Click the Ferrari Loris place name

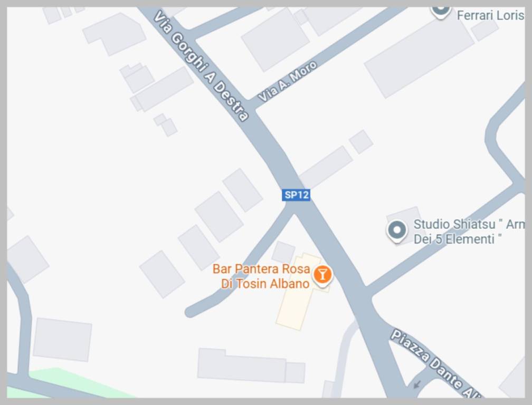coord(490,15)
